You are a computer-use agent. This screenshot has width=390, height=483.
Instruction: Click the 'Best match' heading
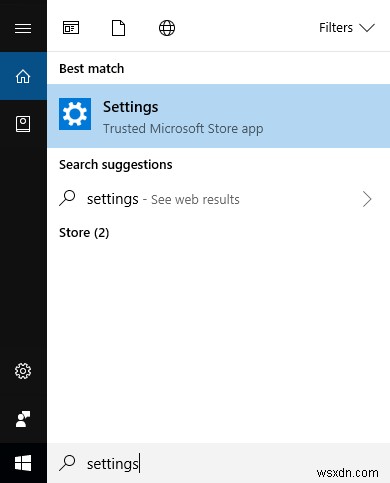(x=92, y=69)
